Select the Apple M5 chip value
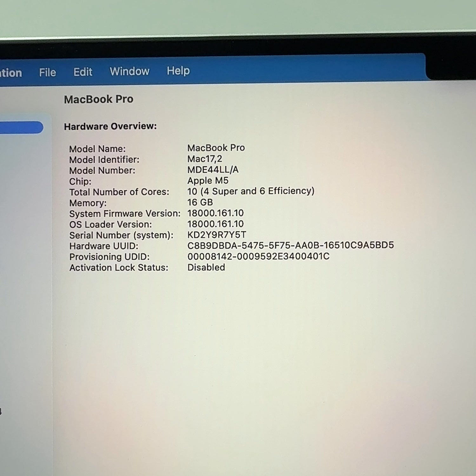This screenshot has width=476, height=476. point(208,181)
